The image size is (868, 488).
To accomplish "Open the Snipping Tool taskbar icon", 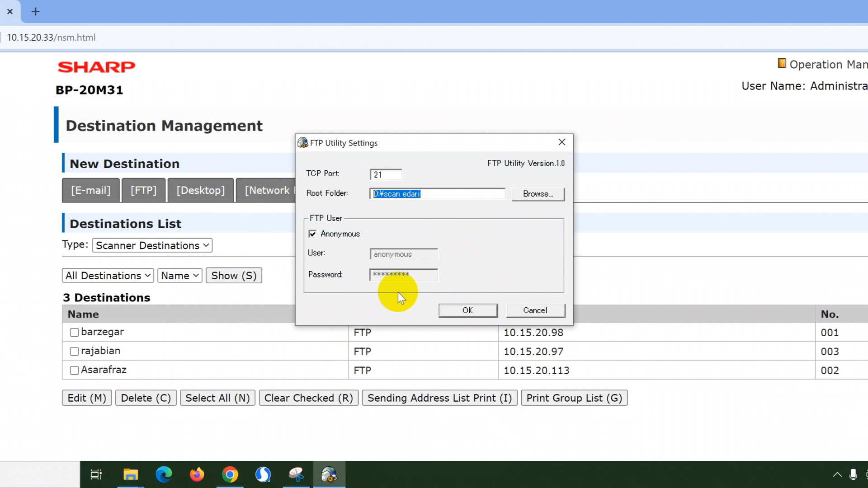I will coord(296,474).
